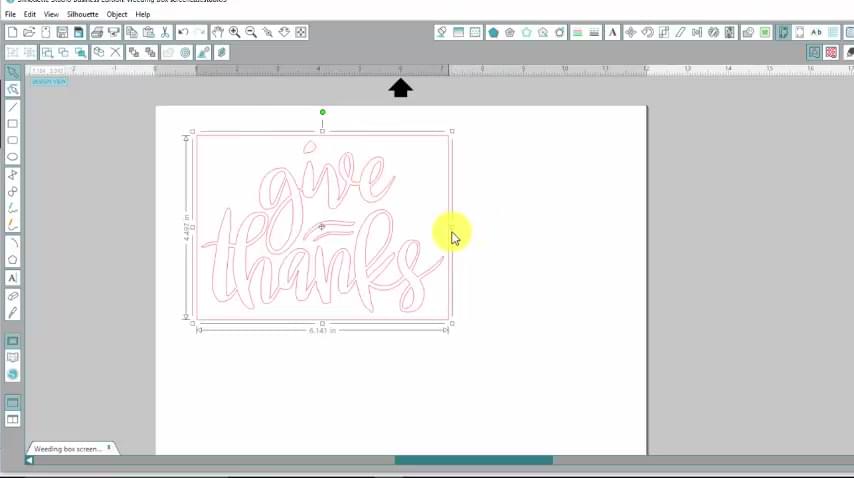Viewport: 854px width, 478px height.
Task: Open the Library view icon
Action: coord(13,357)
